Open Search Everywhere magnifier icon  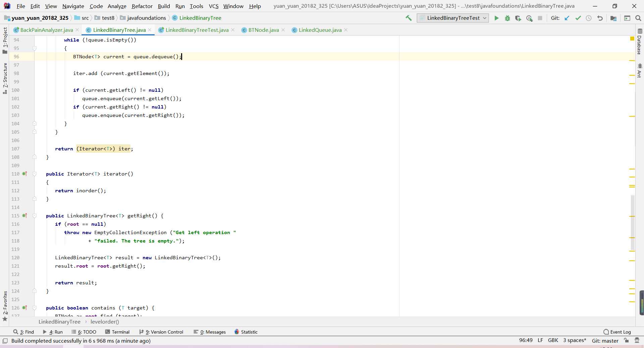pyautogui.click(x=638, y=18)
